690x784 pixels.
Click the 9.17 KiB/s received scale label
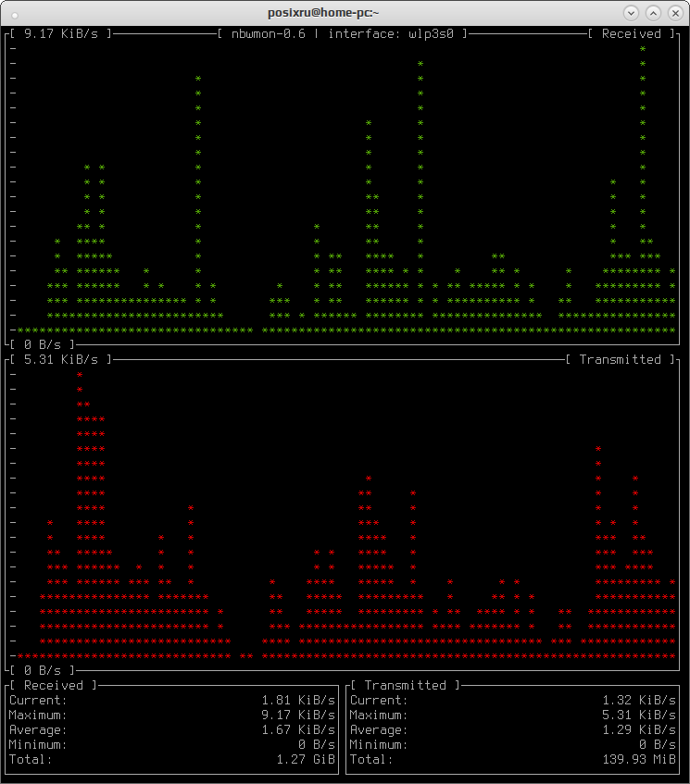[x=60, y=33]
